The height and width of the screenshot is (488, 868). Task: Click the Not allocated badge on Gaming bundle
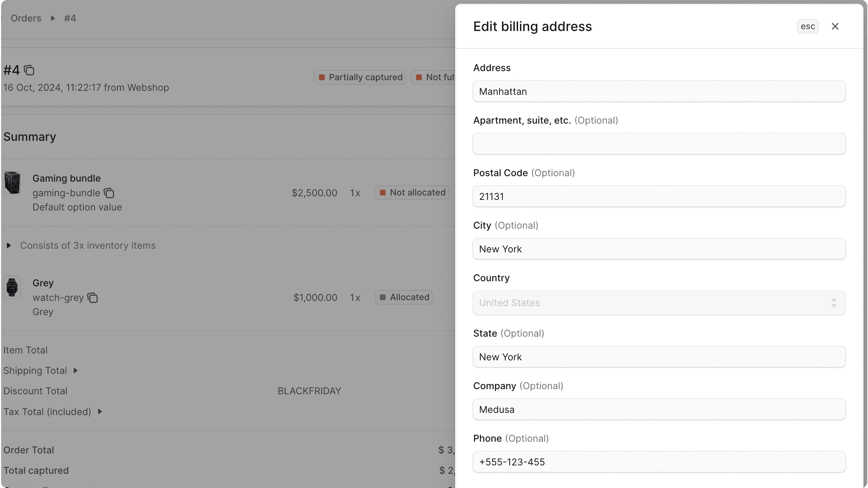(x=412, y=192)
